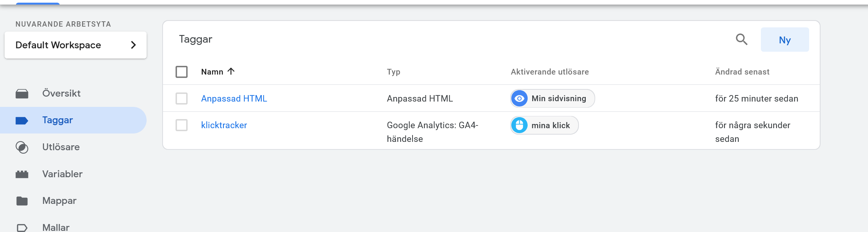Click the search magnifier icon in Taggar
Image resolution: width=868 pixels, height=232 pixels.
click(741, 40)
